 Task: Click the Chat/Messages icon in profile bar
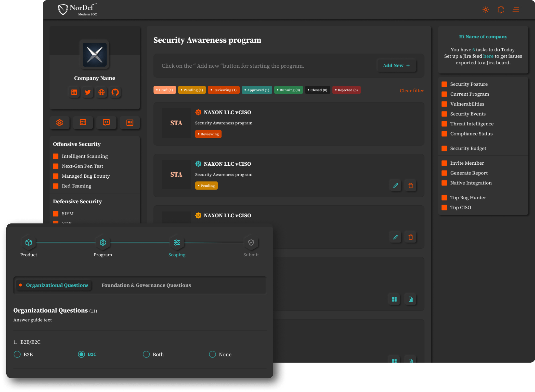point(106,122)
